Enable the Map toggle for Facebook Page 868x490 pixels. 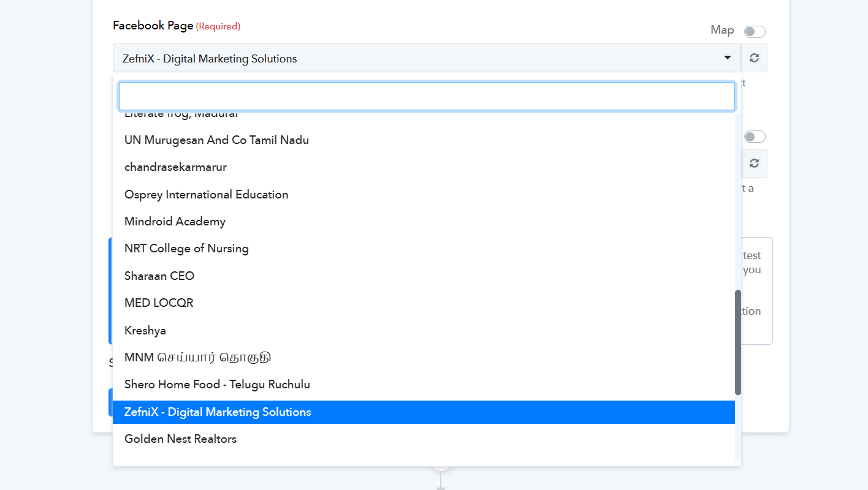click(755, 32)
